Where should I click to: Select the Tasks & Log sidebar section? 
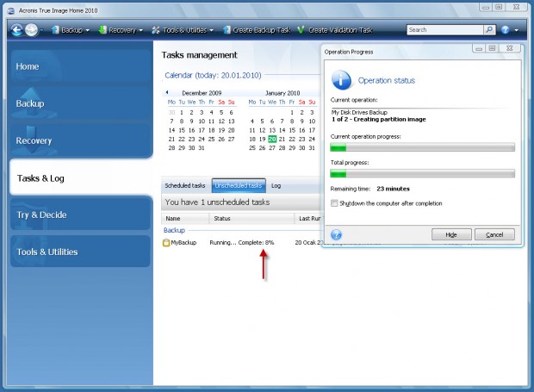[81, 177]
